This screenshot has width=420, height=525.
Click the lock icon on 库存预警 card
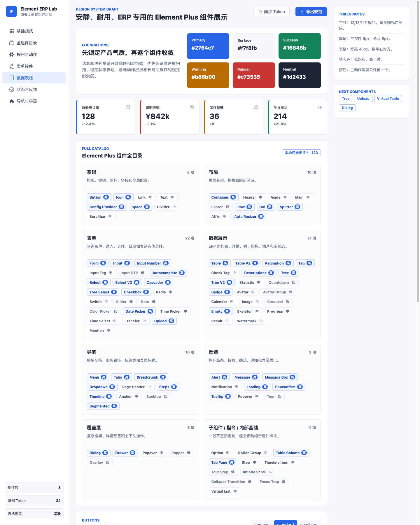tap(256, 107)
